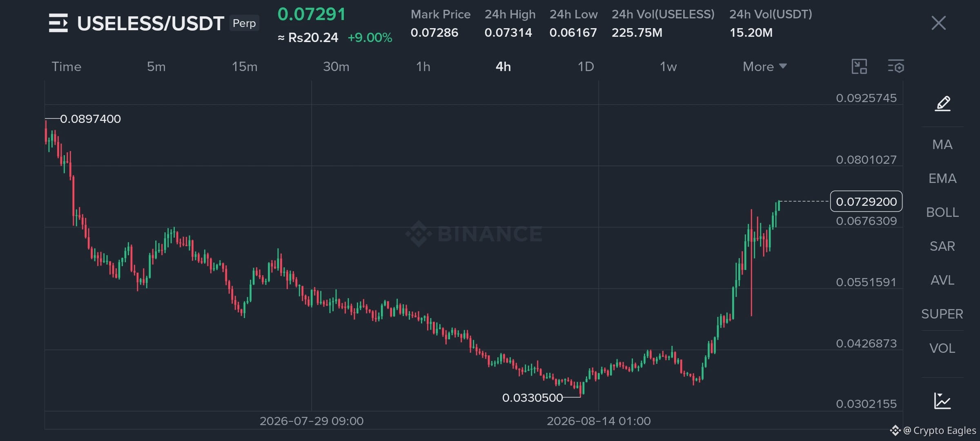This screenshot has width=980, height=441.
Task: Click the 24h Low label
Action: 573,14
